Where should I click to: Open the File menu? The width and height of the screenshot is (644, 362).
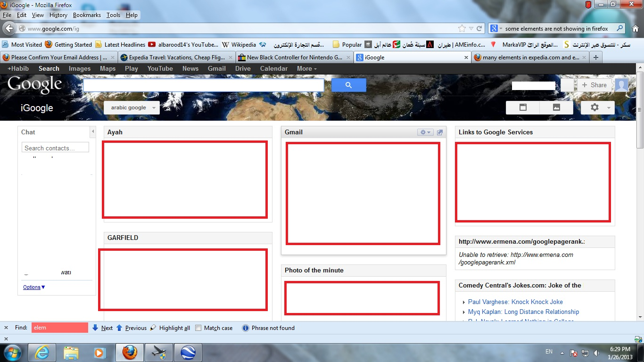[x=7, y=15]
